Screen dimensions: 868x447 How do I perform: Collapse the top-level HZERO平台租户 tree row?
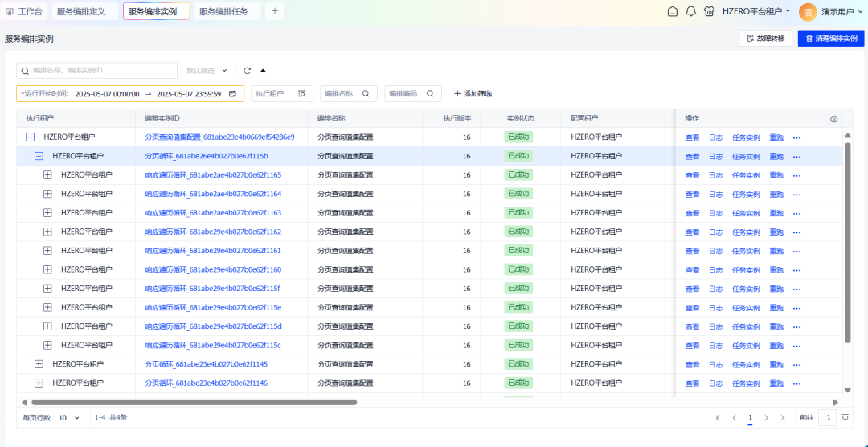(30, 137)
